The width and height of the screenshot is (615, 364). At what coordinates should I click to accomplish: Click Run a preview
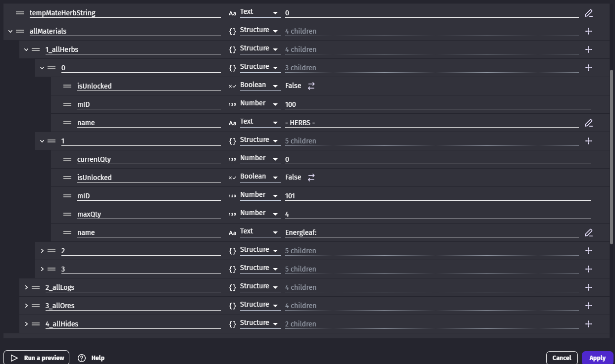[37, 358]
